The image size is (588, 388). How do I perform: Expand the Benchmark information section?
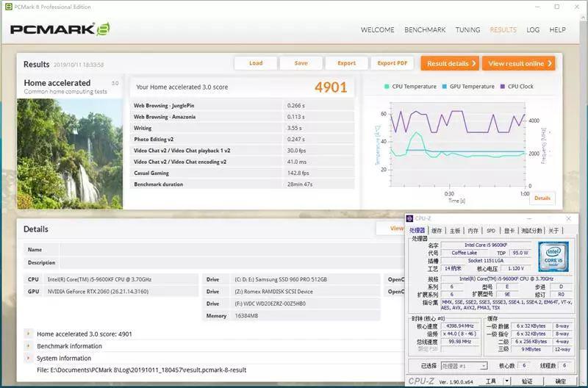28,345
